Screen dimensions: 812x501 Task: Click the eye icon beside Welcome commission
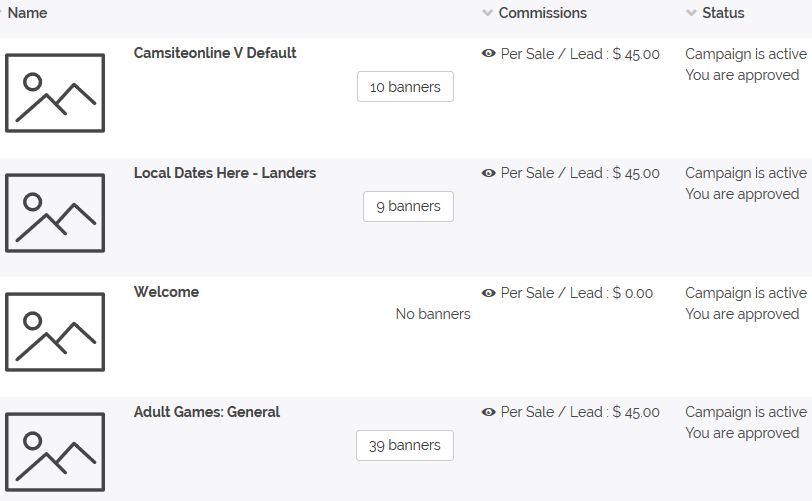(x=488, y=293)
